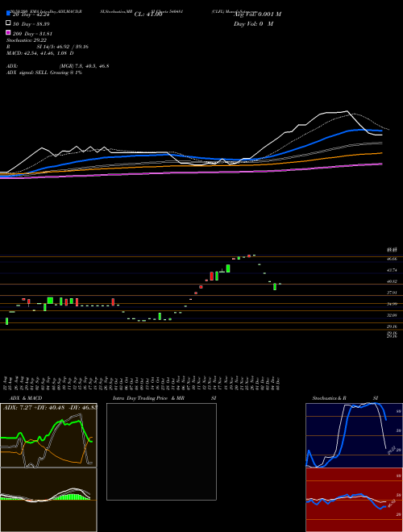403x532 pixels.
Task: Click the ADX indicator chart panel
Action: [x=48, y=435]
